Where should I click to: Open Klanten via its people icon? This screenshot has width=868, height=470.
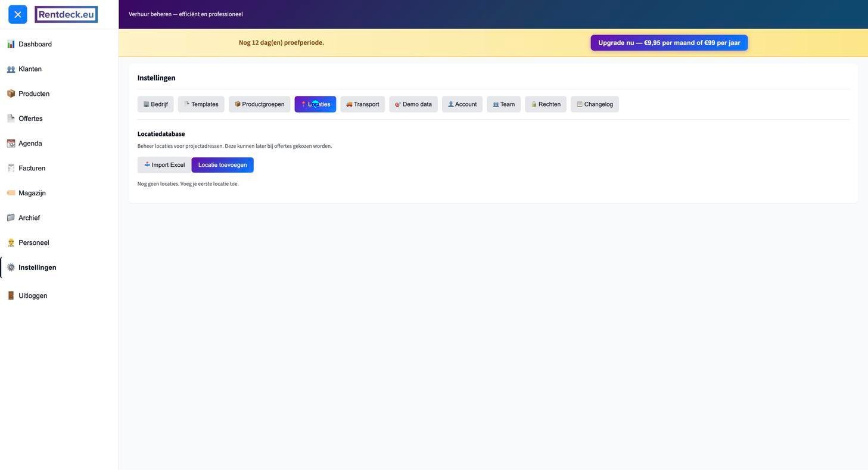click(x=11, y=69)
